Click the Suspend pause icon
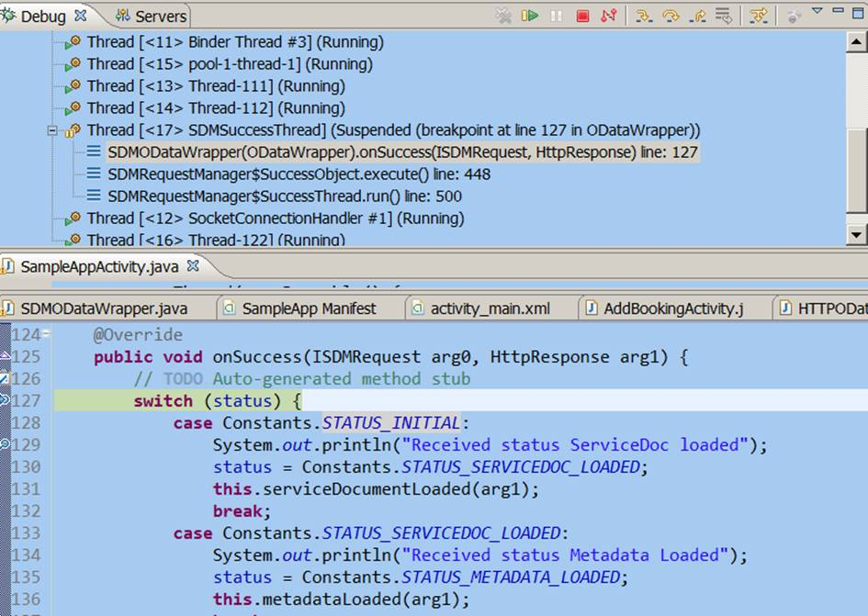The image size is (868, 616). pyautogui.click(x=557, y=16)
